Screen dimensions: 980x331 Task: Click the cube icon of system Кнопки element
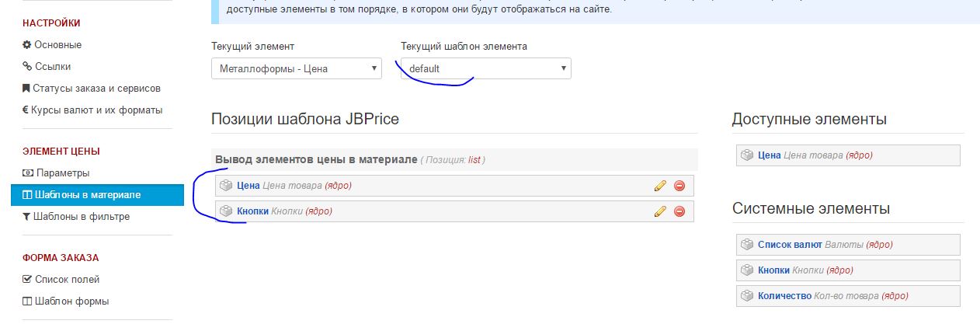(x=747, y=270)
